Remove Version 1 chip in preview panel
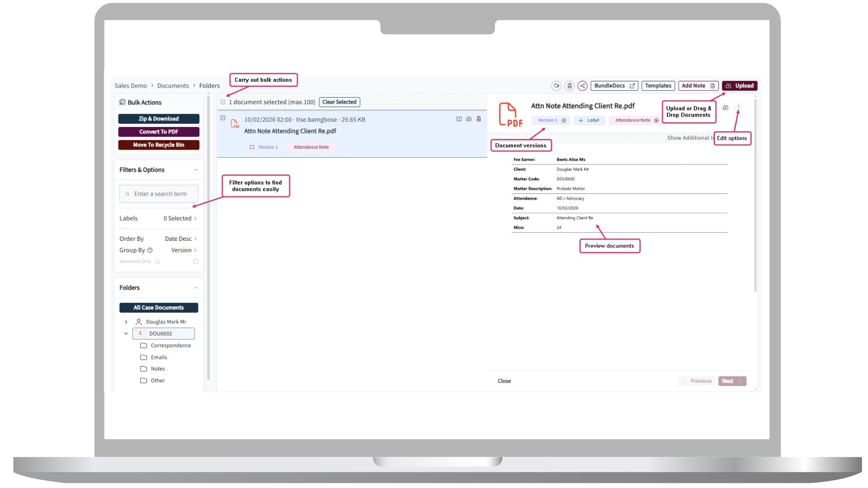The image size is (868, 488). point(564,121)
